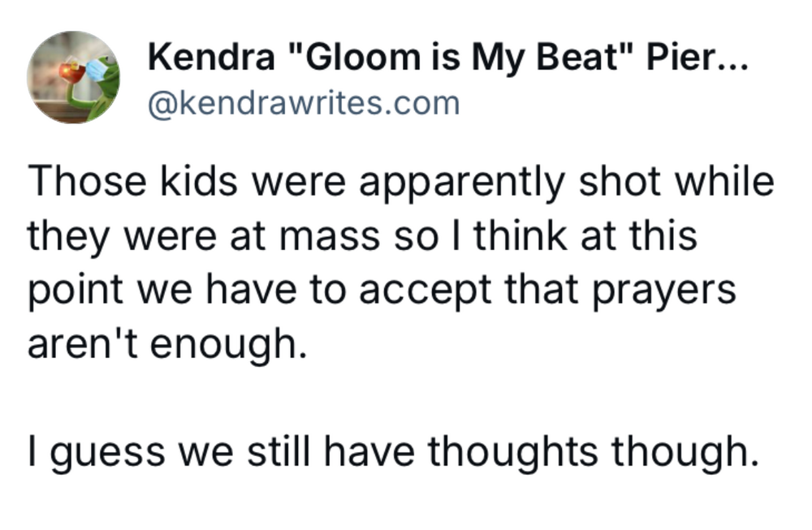Click Kermit's blue face mask in avatar
Image resolution: width=812 pixels, height=530 pixels.
coord(97,70)
